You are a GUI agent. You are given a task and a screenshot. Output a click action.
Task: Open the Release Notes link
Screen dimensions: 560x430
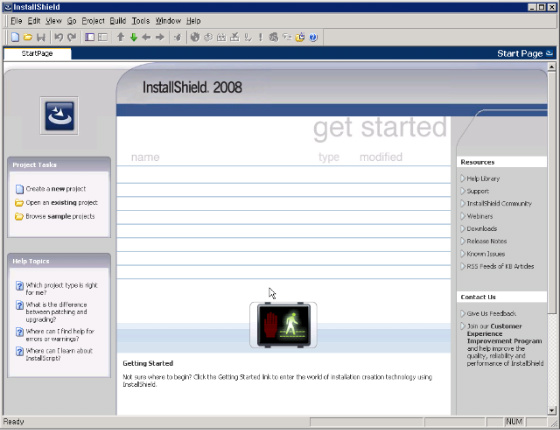pos(487,241)
